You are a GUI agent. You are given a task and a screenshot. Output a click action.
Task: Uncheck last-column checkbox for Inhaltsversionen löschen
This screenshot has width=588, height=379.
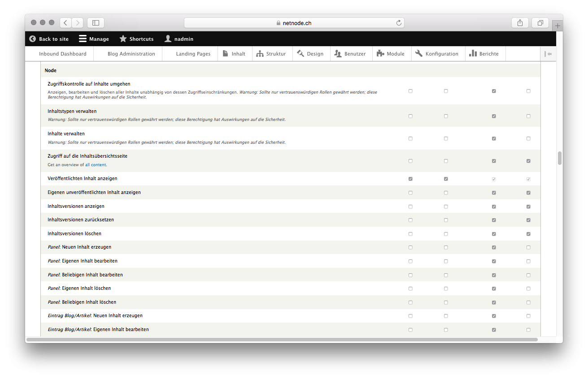pos(528,234)
